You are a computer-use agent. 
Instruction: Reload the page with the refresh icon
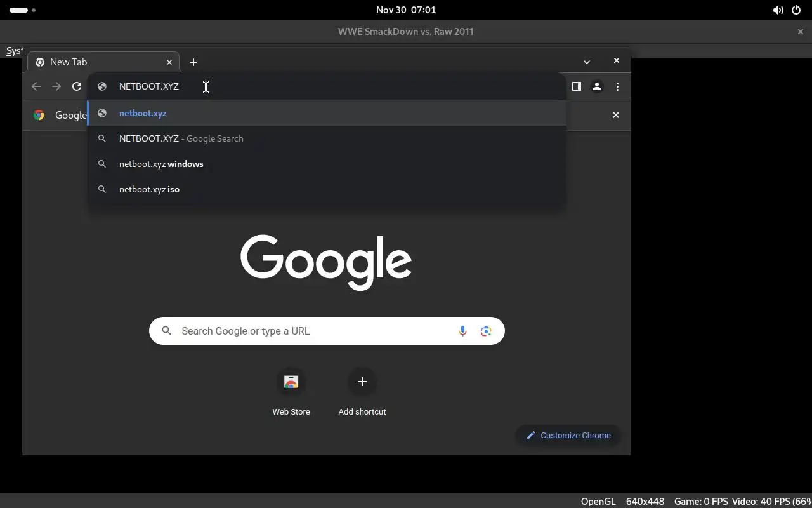pyautogui.click(x=77, y=86)
